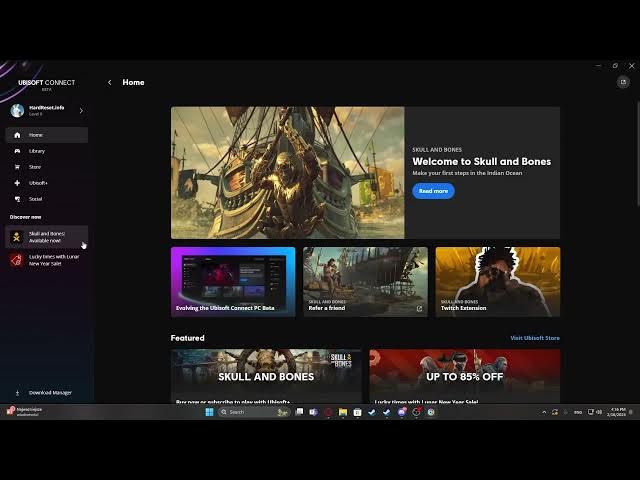Open the Social panel
Viewport: 640px width, 480px height.
pyautogui.click(x=35, y=199)
